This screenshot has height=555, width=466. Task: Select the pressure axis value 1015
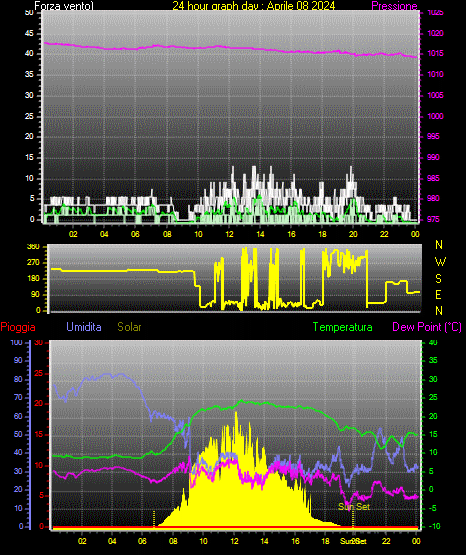coord(435,53)
